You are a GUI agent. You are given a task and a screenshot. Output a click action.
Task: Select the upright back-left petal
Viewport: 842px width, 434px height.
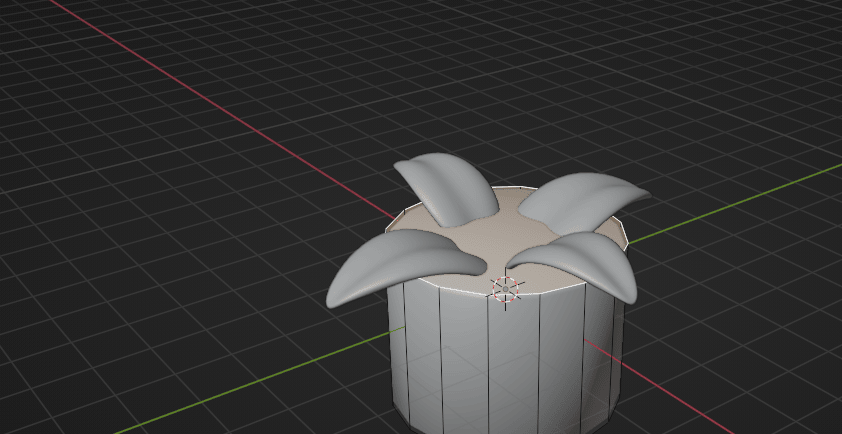click(450, 186)
